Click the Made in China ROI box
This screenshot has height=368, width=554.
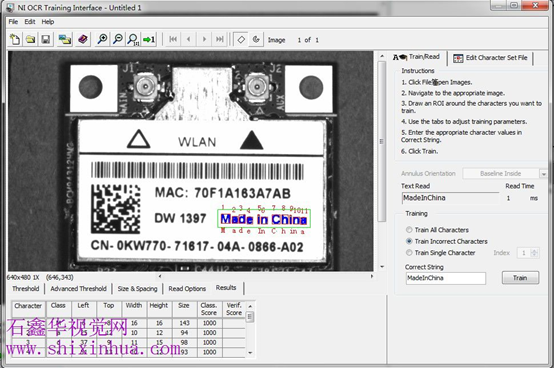[x=264, y=219]
